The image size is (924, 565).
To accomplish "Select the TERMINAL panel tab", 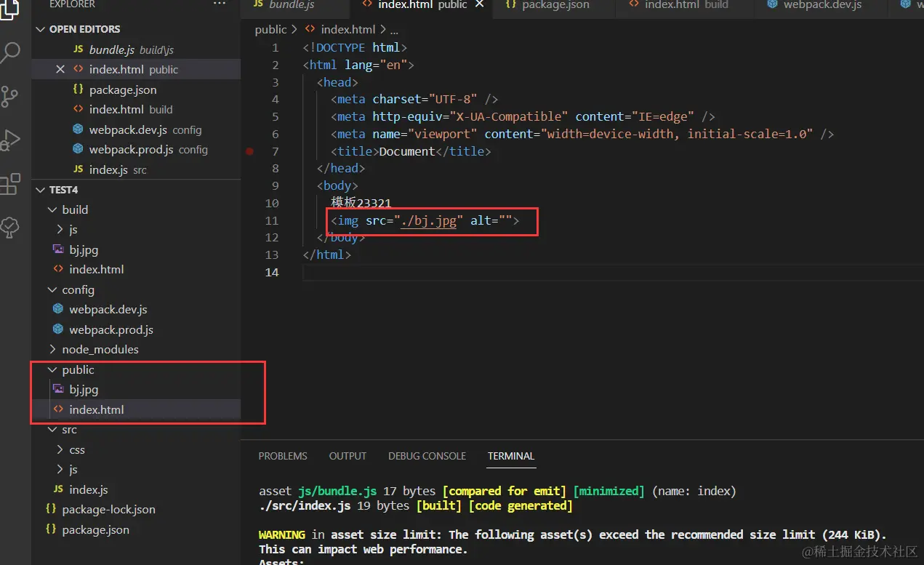I will click(x=511, y=456).
